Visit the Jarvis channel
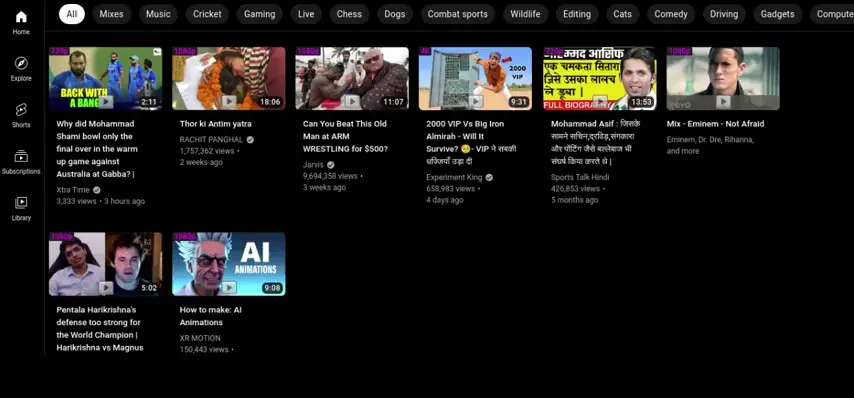The width and height of the screenshot is (854, 398). [313, 165]
